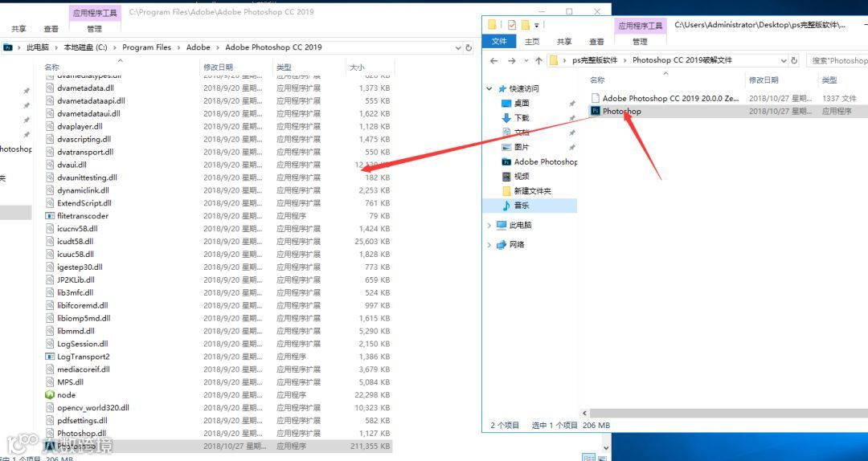Select 桌面 in quick access
The height and width of the screenshot is (461, 868).
[522, 103]
